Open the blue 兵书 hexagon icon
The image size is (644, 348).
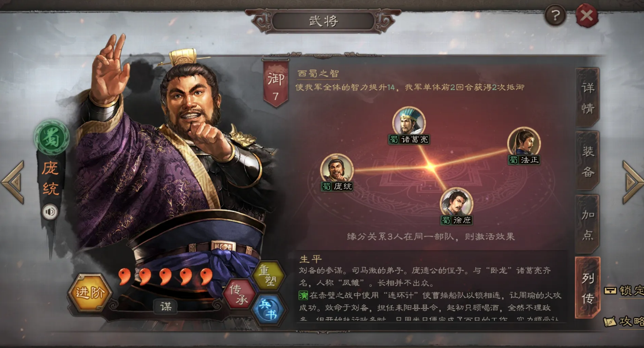(268, 311)
